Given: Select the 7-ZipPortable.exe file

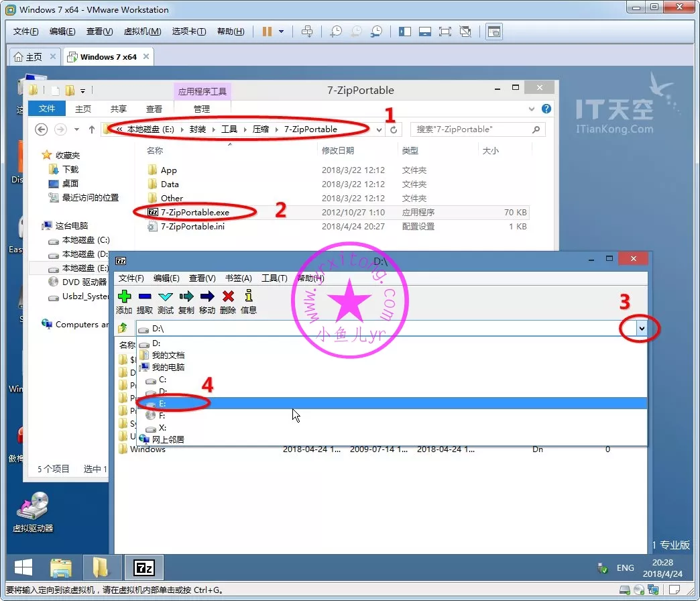Looking at the screenshot, I should click(194, 212).
